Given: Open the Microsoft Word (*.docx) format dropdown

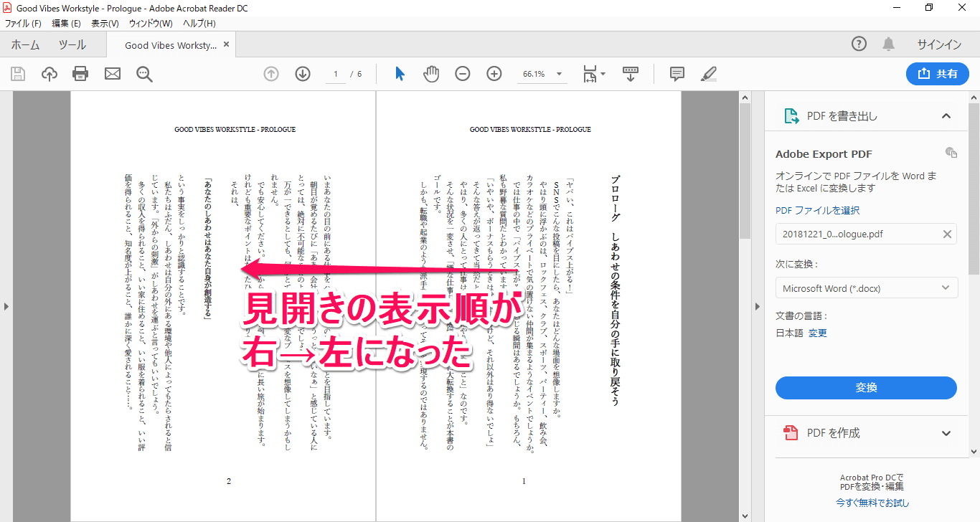Looking at the screenshot, I should pyautogui.click(x=867, y=288).
